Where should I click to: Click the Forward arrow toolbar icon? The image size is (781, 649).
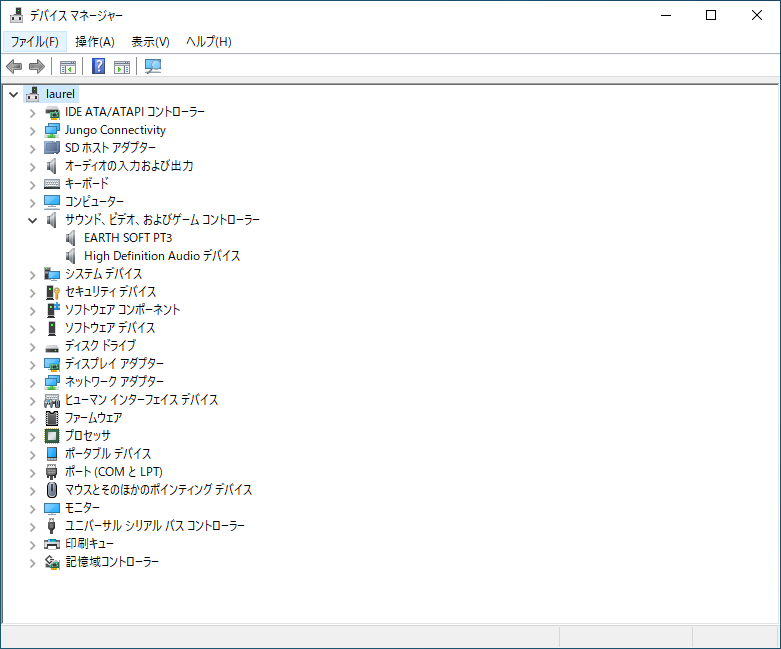pyautogui.click(x=37, y=66)
